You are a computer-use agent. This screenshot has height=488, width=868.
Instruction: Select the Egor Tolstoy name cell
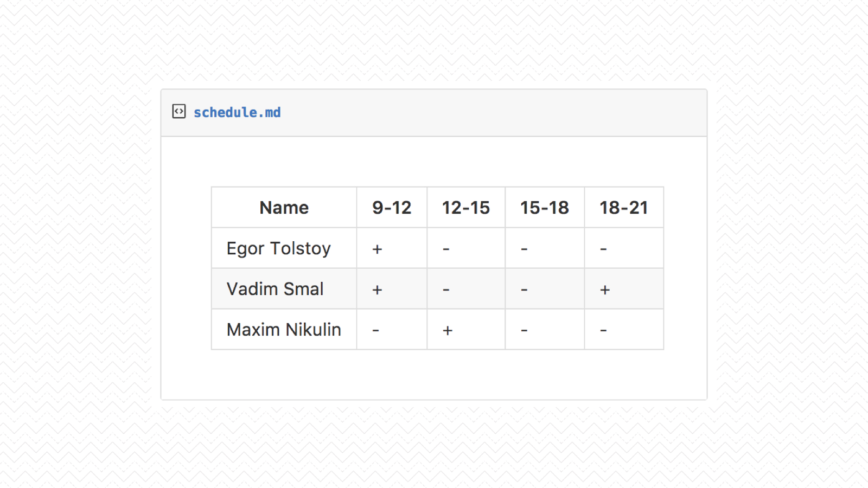(x=278, y=248)
